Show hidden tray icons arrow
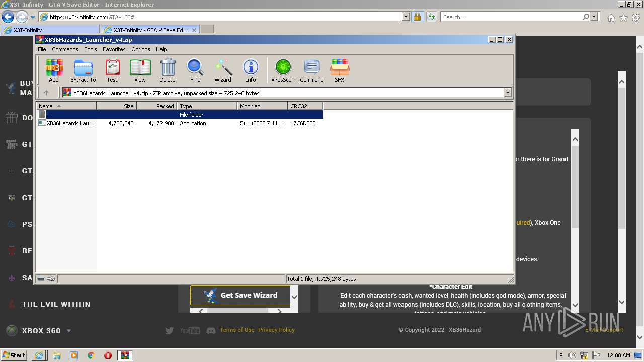 (561, 355)
